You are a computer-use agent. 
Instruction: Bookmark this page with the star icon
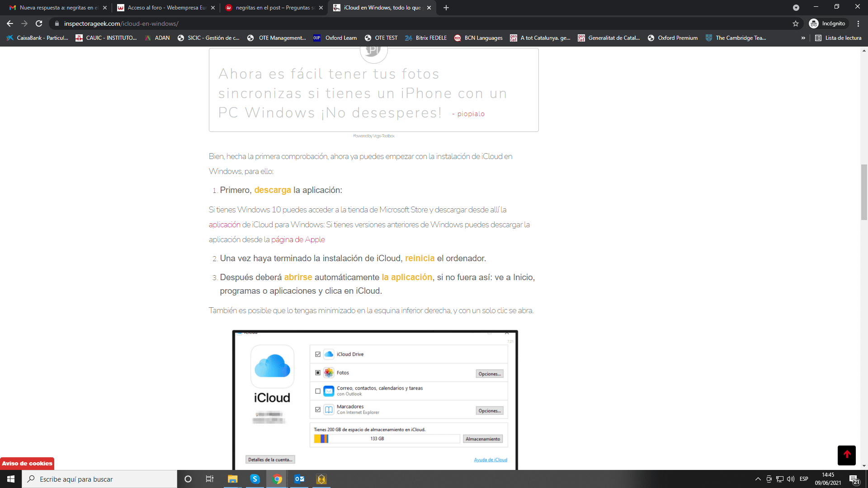click(796, 23)
